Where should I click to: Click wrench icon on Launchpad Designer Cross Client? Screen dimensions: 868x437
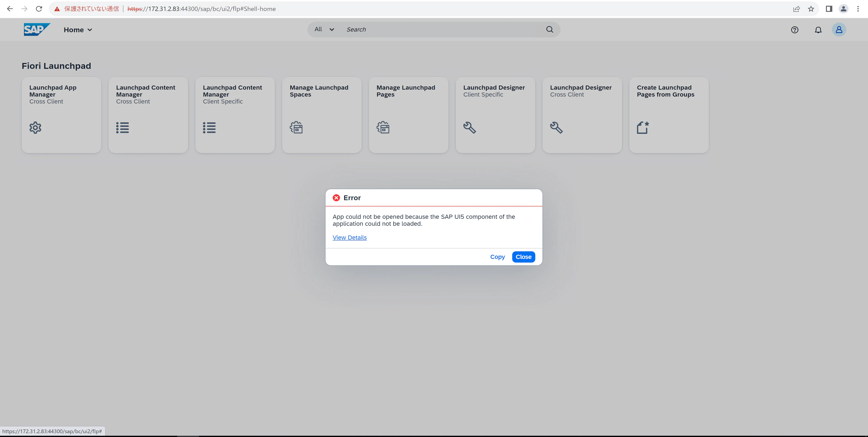556,128
